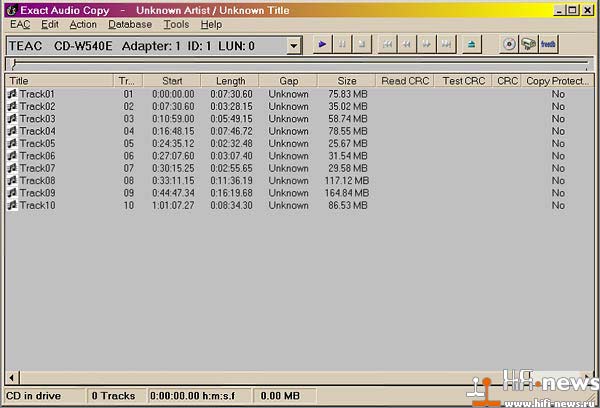Click the 0 Tracks status bar entry
The height and width of the screenshot is (408, 600).
[113, 396]
